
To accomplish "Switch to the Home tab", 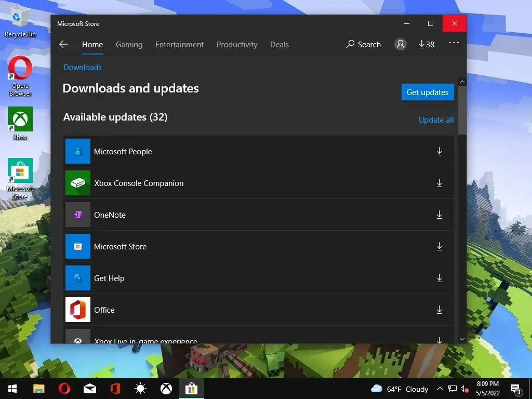I will pyautogui.click(x=92, y=45).
